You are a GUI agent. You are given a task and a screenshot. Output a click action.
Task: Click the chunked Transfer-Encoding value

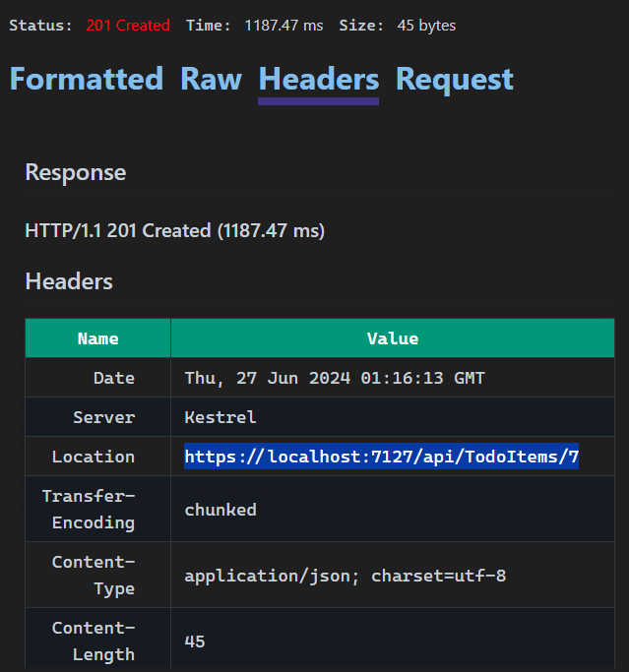[x=220, y=510]
